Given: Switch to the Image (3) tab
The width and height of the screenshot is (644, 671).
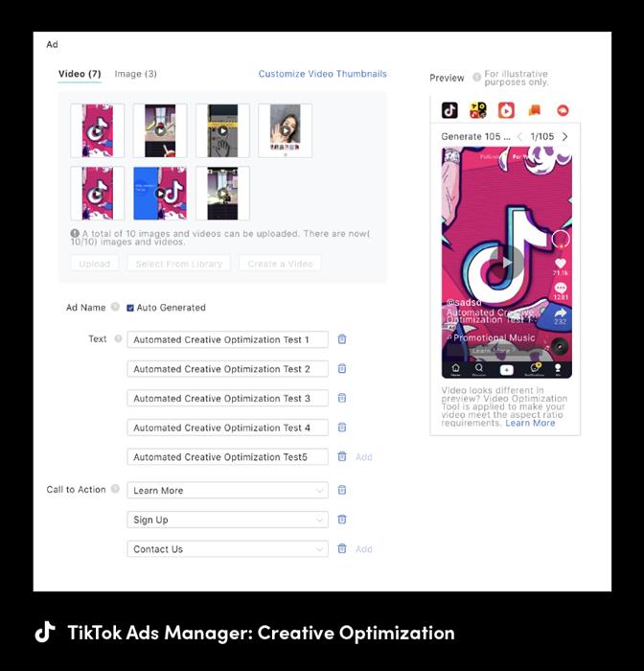Looking at the screenshot, I should 135,74.
